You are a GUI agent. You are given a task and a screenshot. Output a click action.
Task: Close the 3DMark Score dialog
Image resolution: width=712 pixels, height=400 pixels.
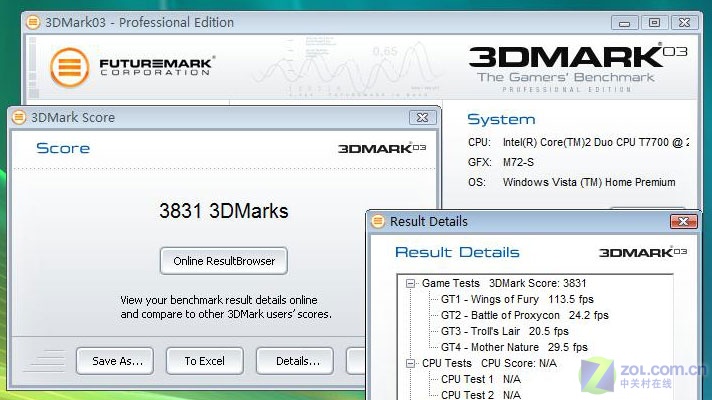coord(422,118)
